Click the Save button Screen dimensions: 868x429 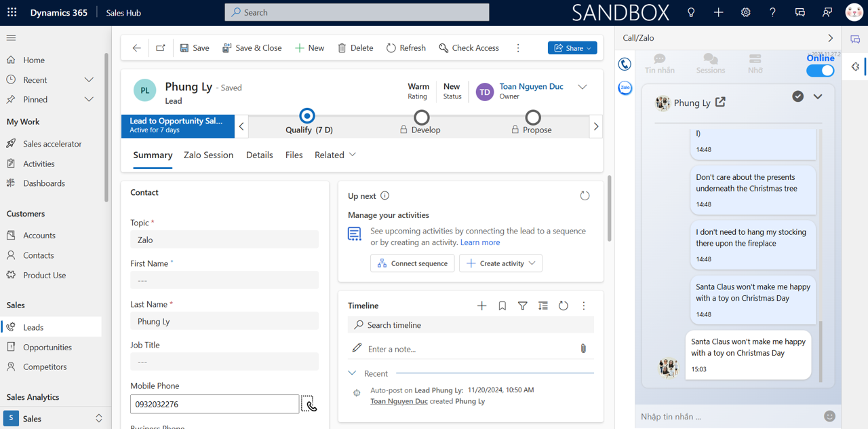(x=195, y=48)
